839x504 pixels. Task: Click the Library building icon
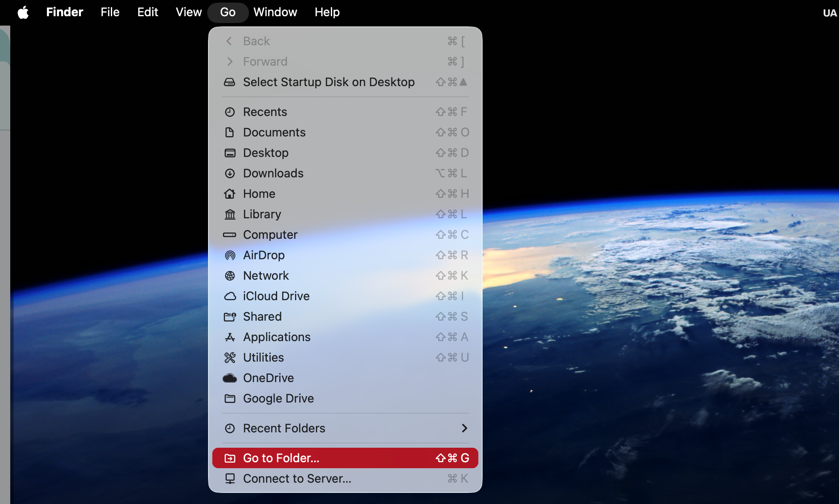230,214
